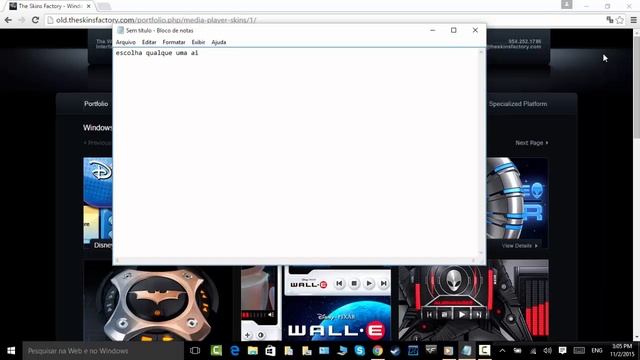640x360 pixels.
Task: Open the Portfolio nav item on webpage
Action: [96, 104]
